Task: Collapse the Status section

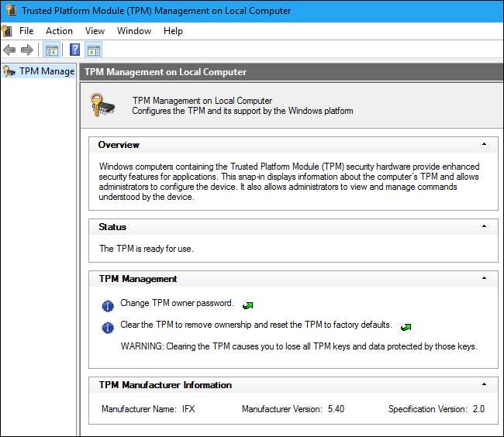Action: point(484,227)
